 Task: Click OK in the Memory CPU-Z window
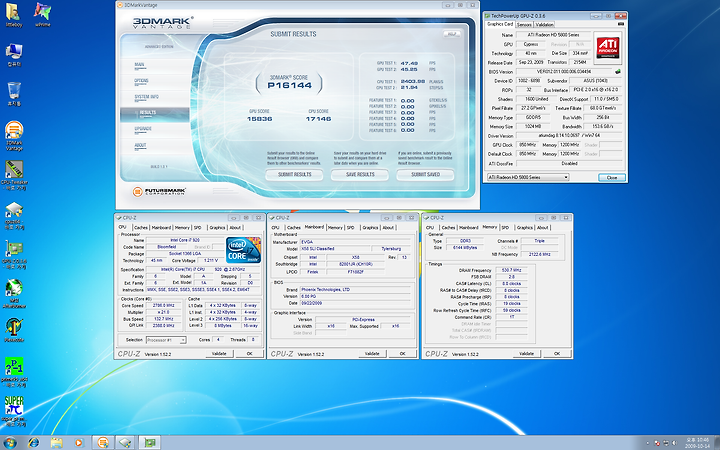click(x=557, y=354)
